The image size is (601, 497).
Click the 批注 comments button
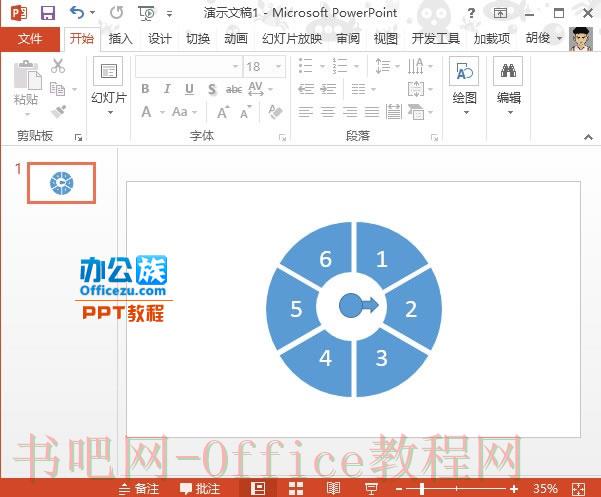[200, 489]
